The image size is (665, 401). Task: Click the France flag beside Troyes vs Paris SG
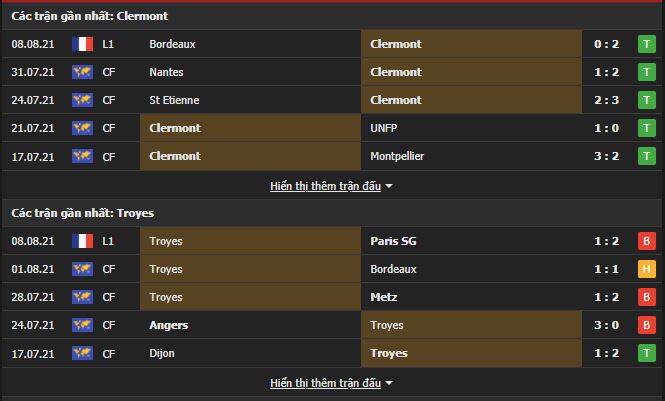(x=82, y=241)
